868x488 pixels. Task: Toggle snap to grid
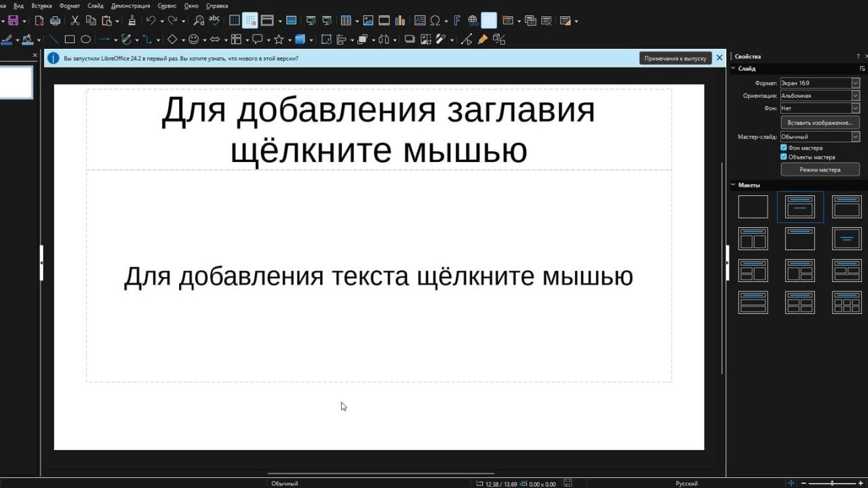[x=250, y=20]
